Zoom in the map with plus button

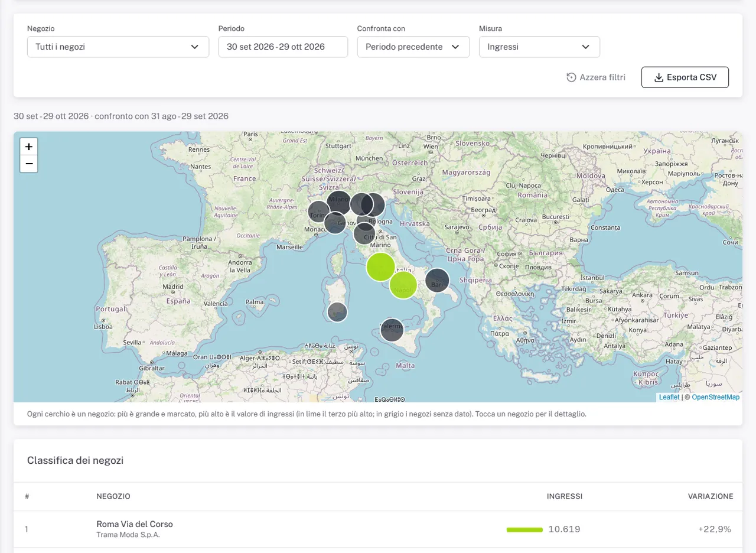pyautogui.click(x=29, y=147)
